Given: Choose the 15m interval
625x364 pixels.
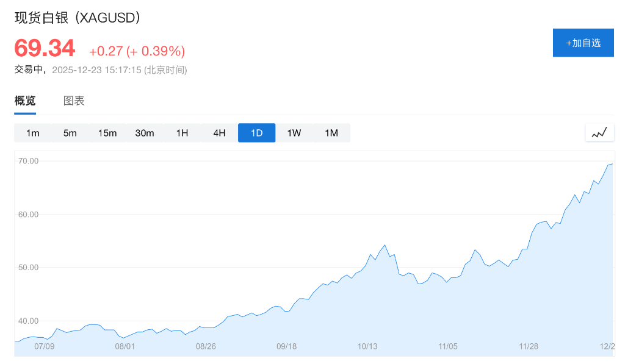Looking at the screenshot, I should point(107,133).
